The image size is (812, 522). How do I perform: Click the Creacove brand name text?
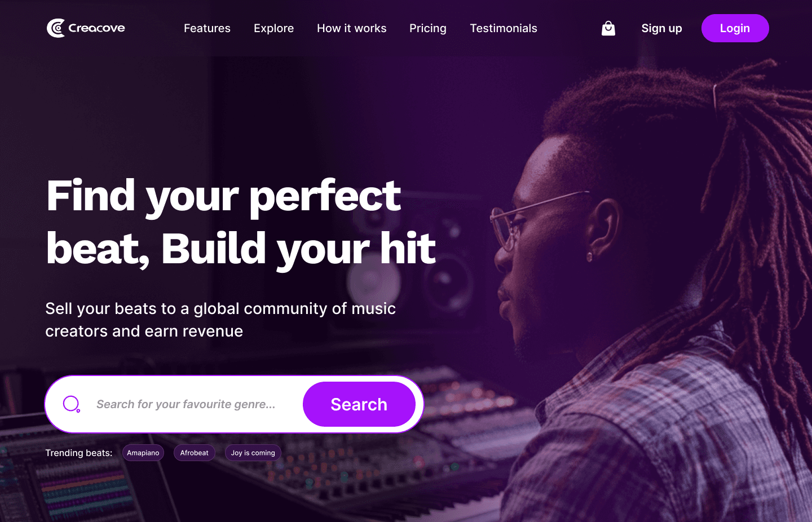96,28
